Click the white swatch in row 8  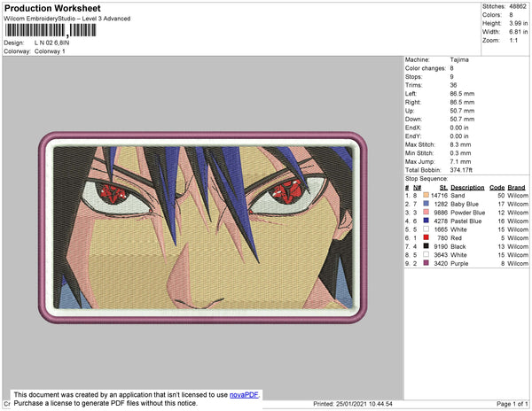click(426, 254)
